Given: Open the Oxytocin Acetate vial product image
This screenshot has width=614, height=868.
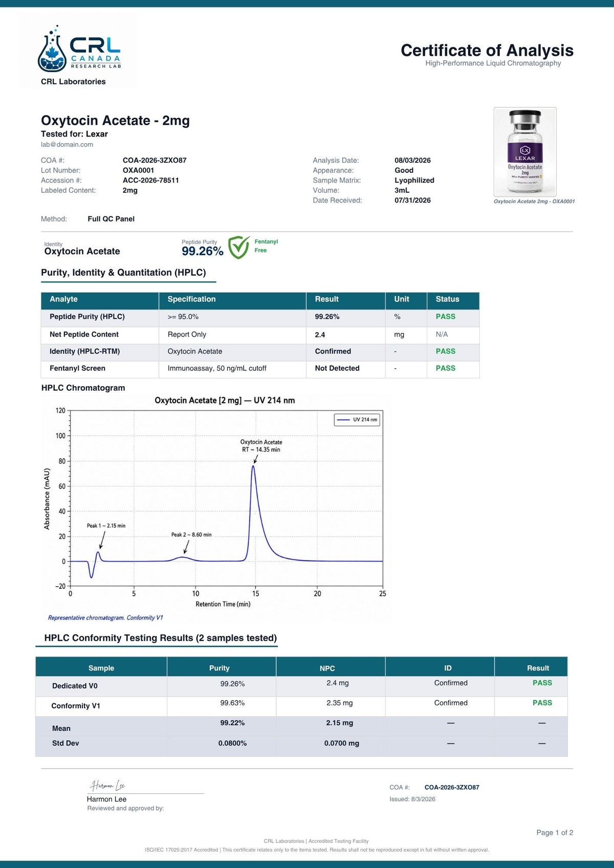Looking at the screenshot, I should (525, 152).
